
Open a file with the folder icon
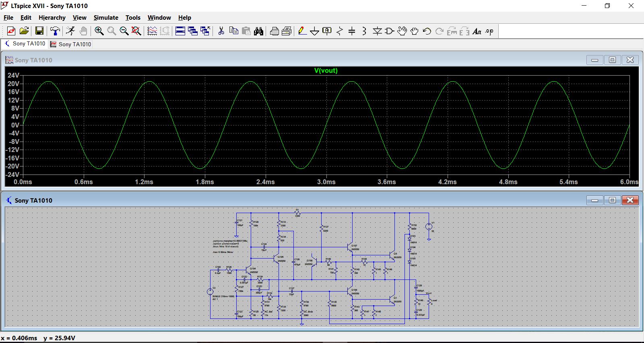point(24,31)
